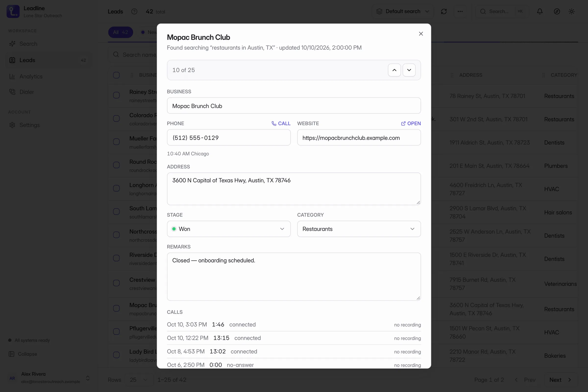Select the All 42 tab
Image resolution: width=588 pixels, height=392 pixels.
point(121,32)
